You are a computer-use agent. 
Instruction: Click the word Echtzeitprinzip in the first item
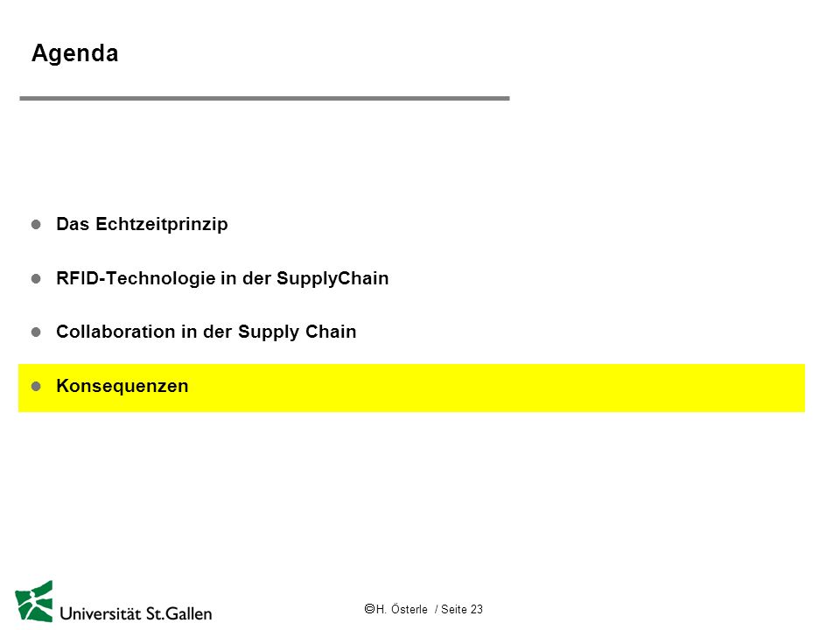click(162, 225)
